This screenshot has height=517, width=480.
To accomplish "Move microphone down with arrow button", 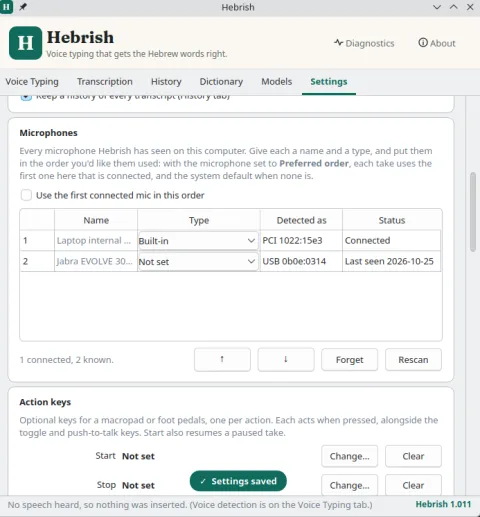I will pyautogui.click(x=286, y=360).
